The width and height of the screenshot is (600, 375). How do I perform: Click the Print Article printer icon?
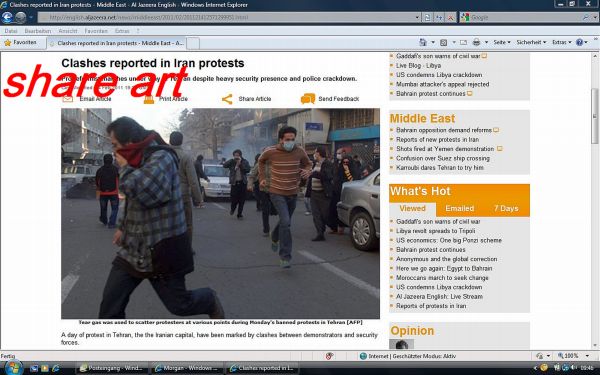pyautogui.click(x=149, y=99)
